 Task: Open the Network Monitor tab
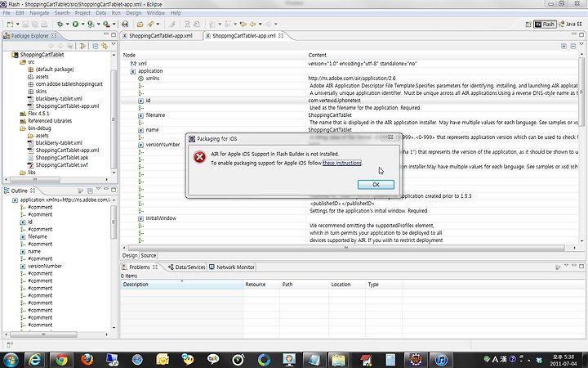(232, 267)
